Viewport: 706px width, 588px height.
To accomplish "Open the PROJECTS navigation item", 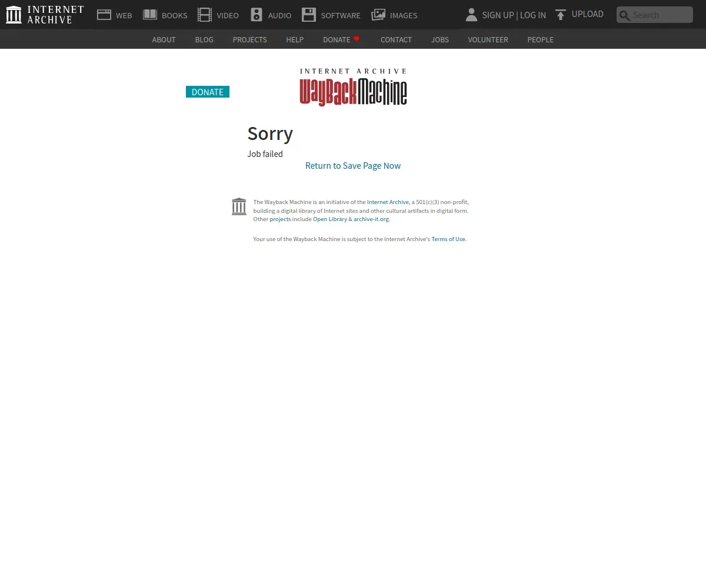I will tap(249, 39).
